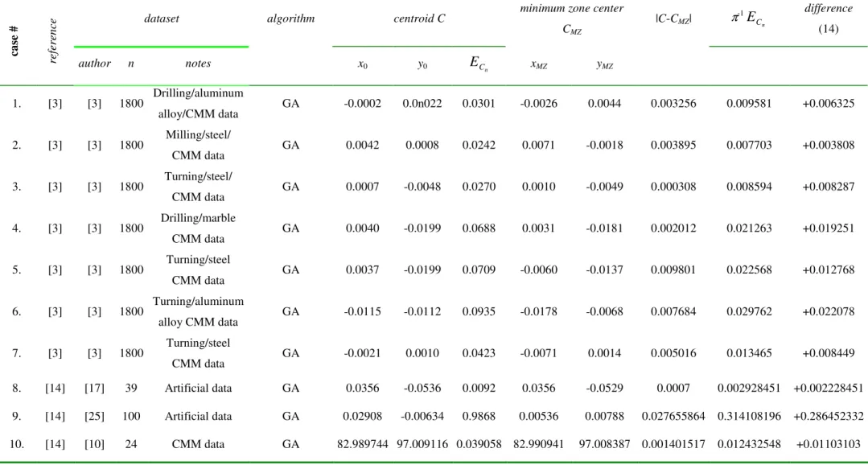Screen dimensions: 868x465
Task: Click the difference '+0.012768'
Action: tap(828, 270)
